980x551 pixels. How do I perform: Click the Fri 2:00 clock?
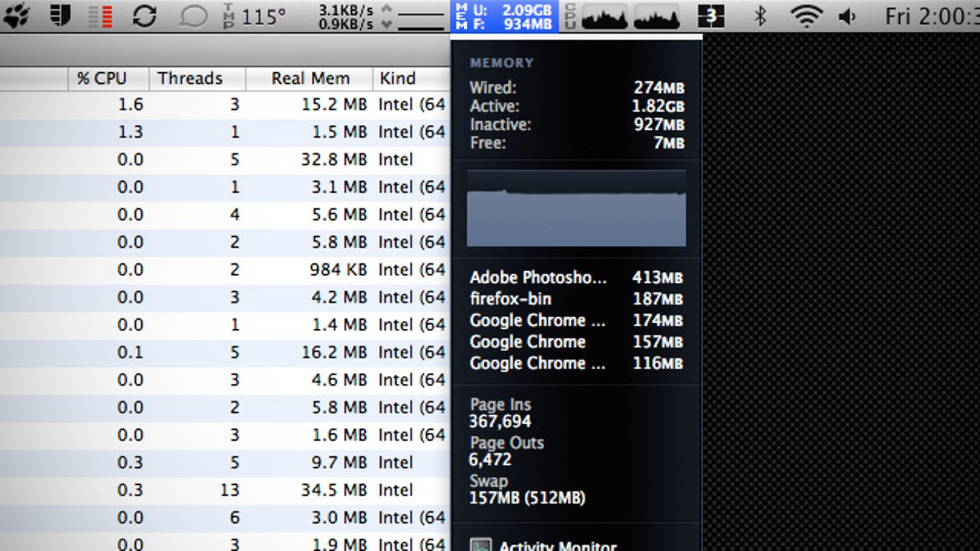pyautogui.click(x=932, y=17)
